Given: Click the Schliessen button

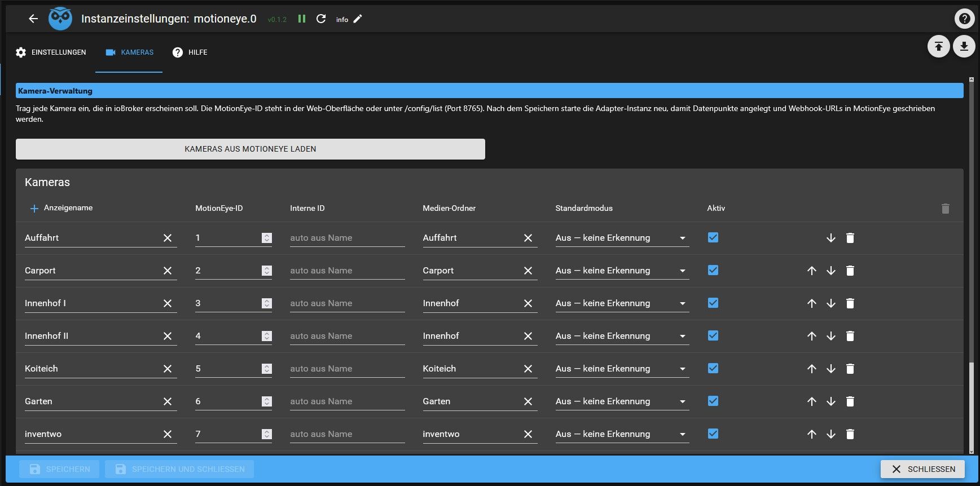Looking at the screenshot, I should pos(922,469).
